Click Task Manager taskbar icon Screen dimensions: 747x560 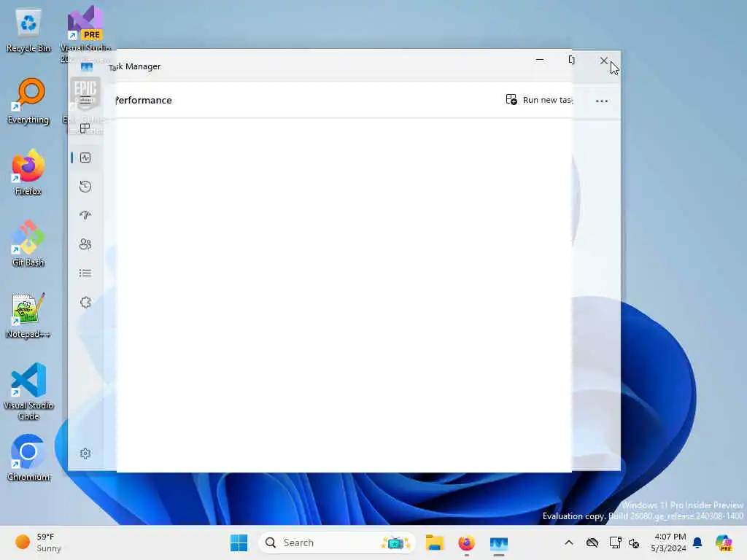499,542
